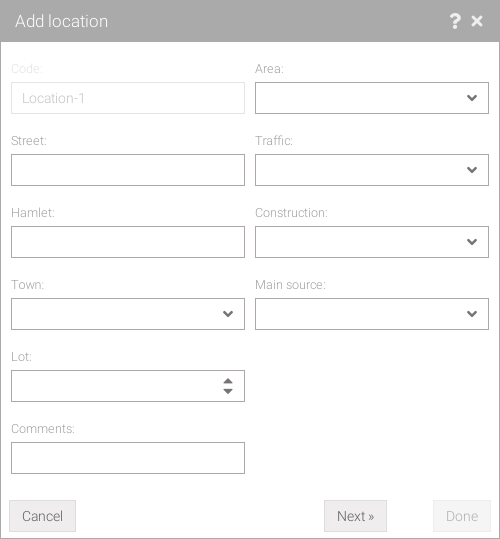The width and height of the screenshot is (500, 539).
Task: Open the Town dropdown list
Action: [128, 314]
